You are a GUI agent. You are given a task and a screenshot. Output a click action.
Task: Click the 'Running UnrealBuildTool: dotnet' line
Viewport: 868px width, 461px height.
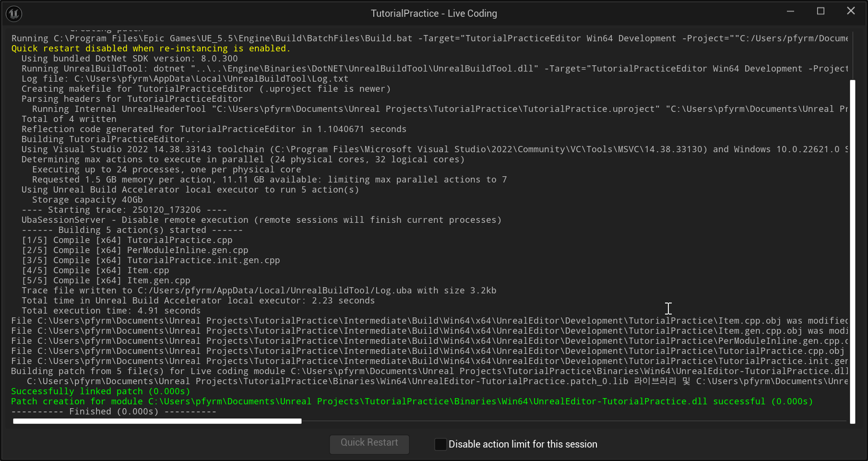[435, 69]
